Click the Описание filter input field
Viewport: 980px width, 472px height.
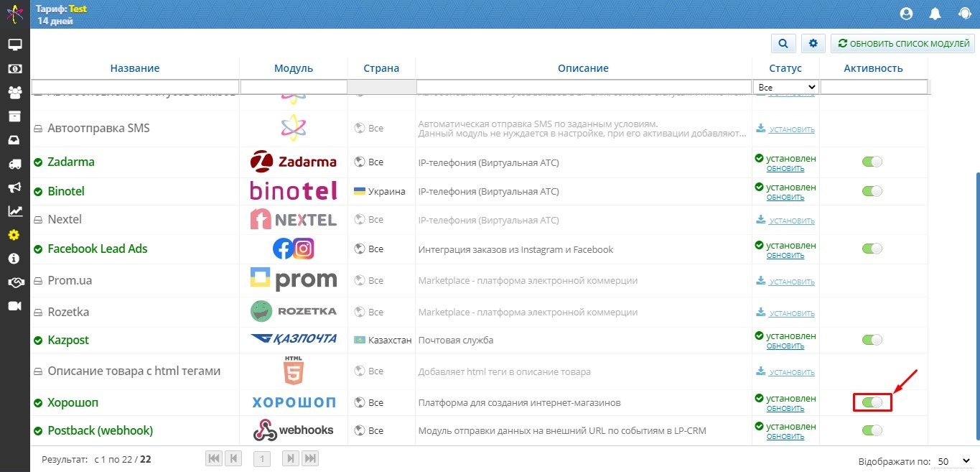click(x=583, y=87)
